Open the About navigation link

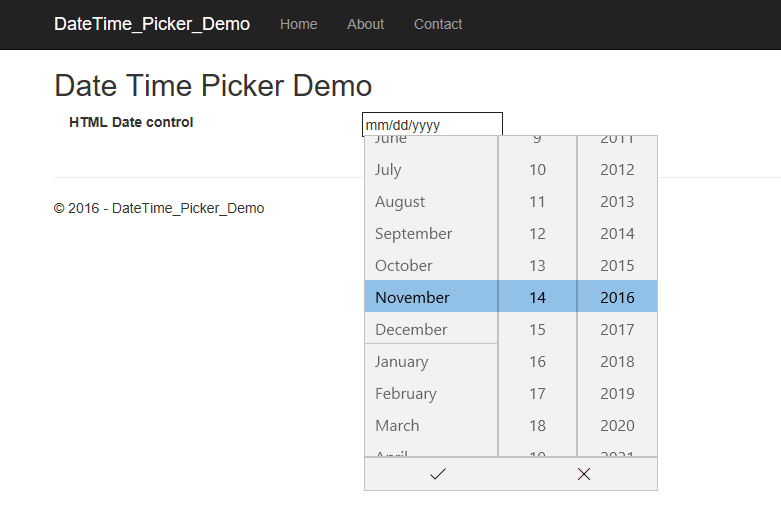click(x=366, y=24)
